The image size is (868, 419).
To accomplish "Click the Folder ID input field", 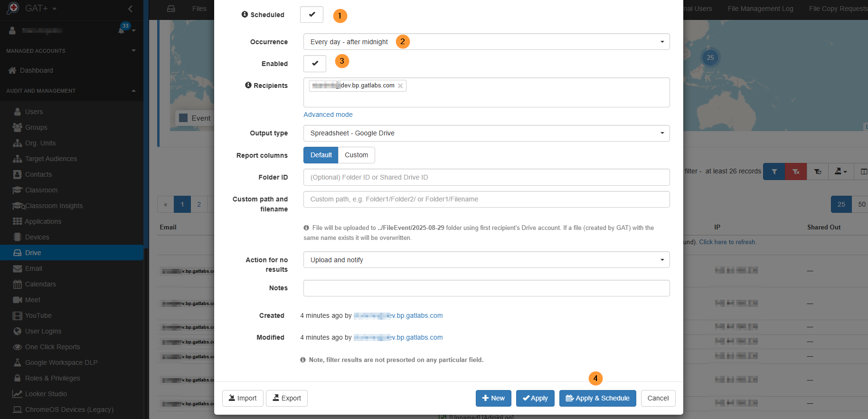I will (486, 177).
